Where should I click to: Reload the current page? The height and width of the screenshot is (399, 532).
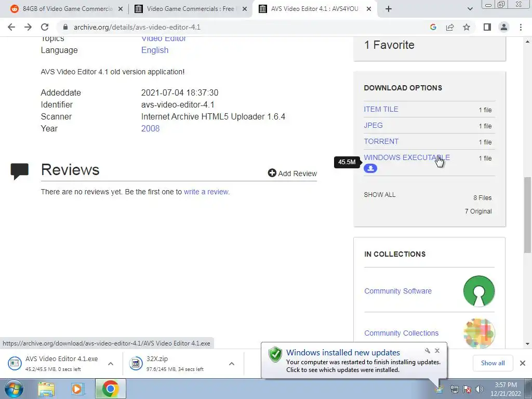coord(45,27)
